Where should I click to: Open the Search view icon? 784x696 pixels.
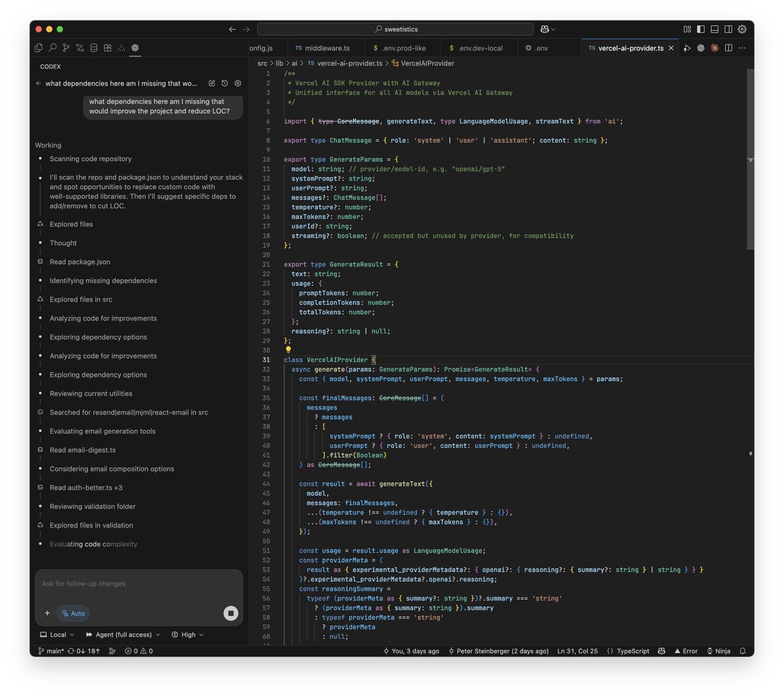(52, 48)
